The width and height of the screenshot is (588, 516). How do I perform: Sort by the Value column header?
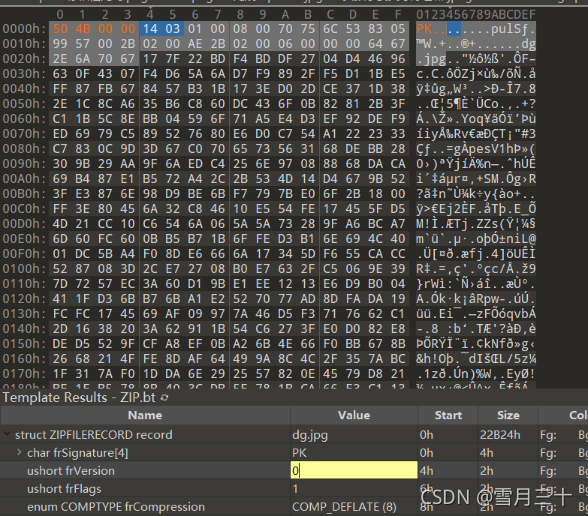(354, 415)
